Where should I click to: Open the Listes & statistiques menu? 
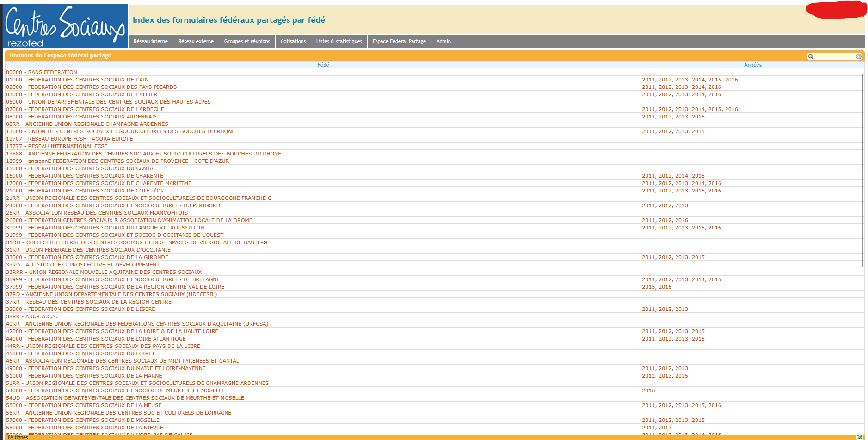coord(339,41)
